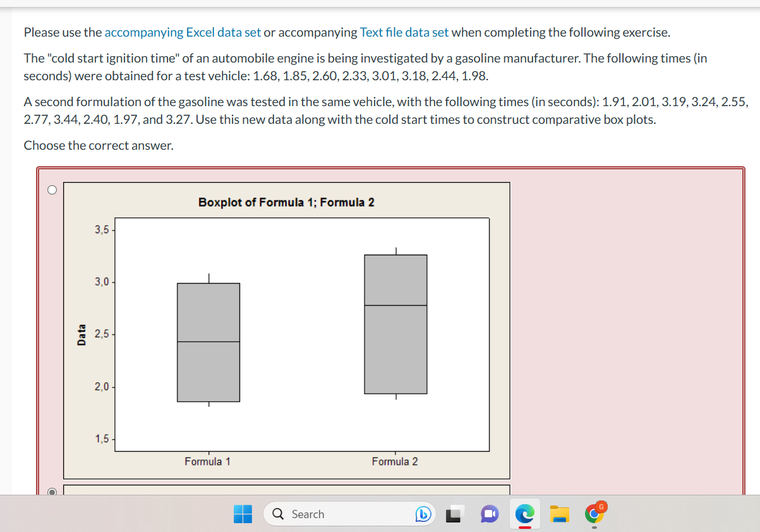
Task: Open Microsoft Edge from taskbar
Action: (524, 515)
